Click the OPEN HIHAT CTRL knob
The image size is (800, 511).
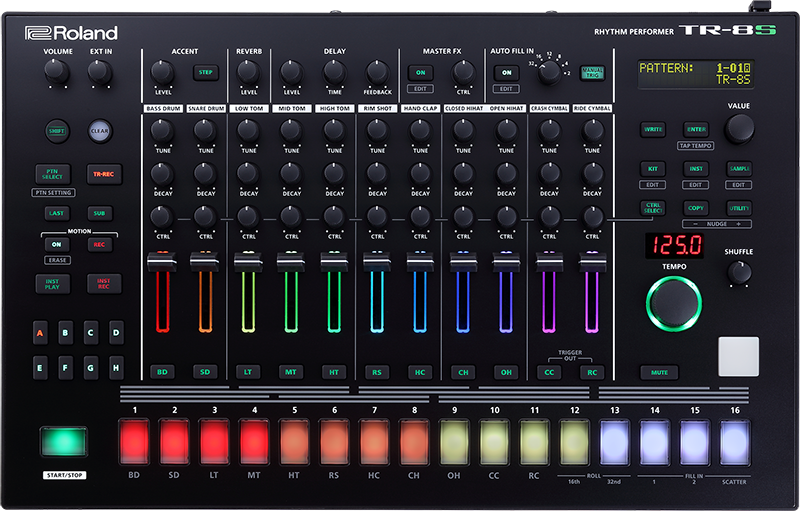click(x=506, y=217)
